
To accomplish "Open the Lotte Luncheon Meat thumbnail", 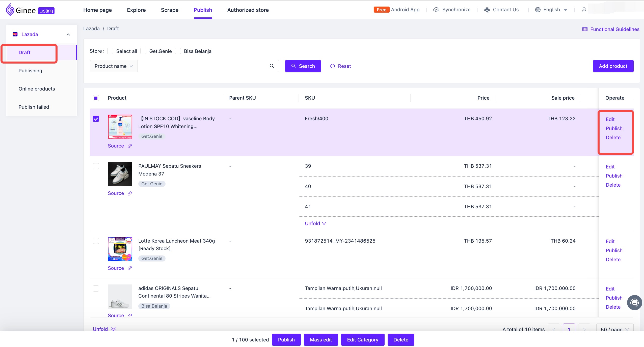I will (120, 249).
